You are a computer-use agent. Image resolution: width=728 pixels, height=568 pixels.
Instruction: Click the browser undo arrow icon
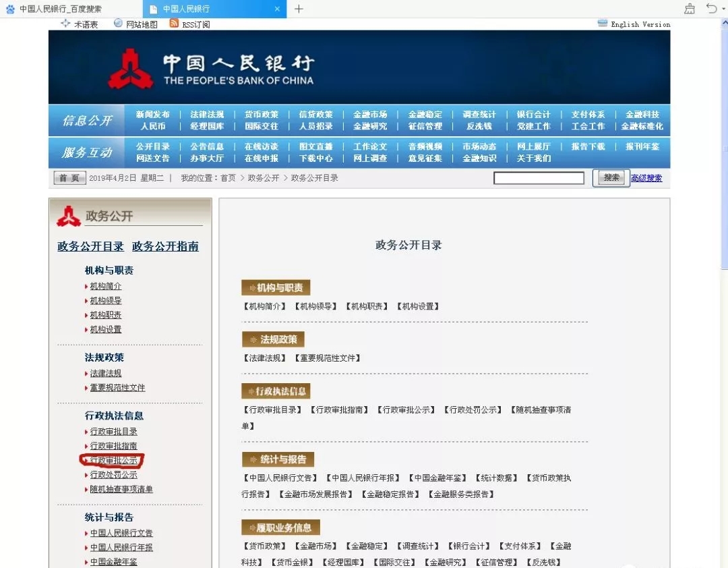pyautogui.click(x=711, y=8)
